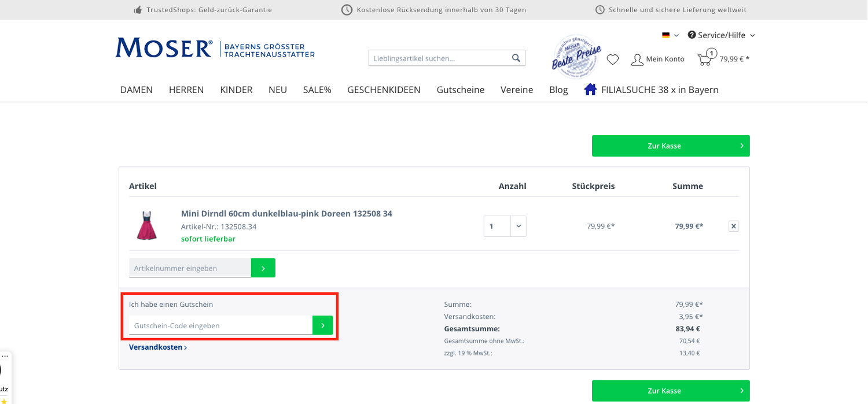Click the top Zur Kasse button

[671, 146]
